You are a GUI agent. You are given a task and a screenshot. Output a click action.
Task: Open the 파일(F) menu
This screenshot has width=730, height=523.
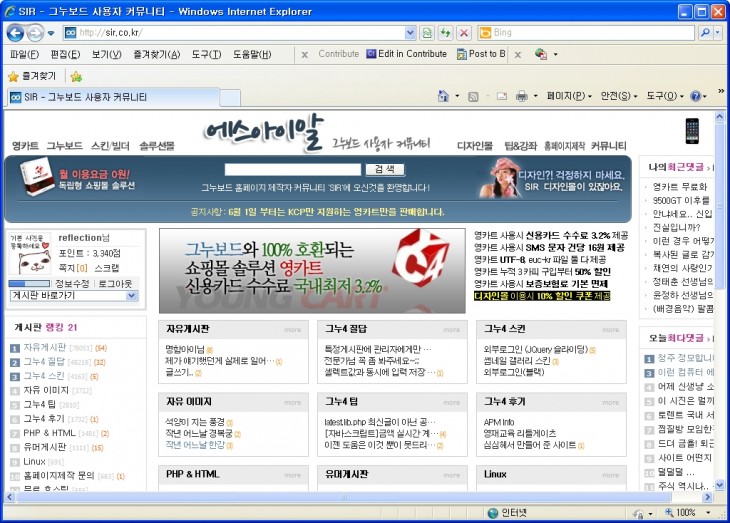[24, 54]
